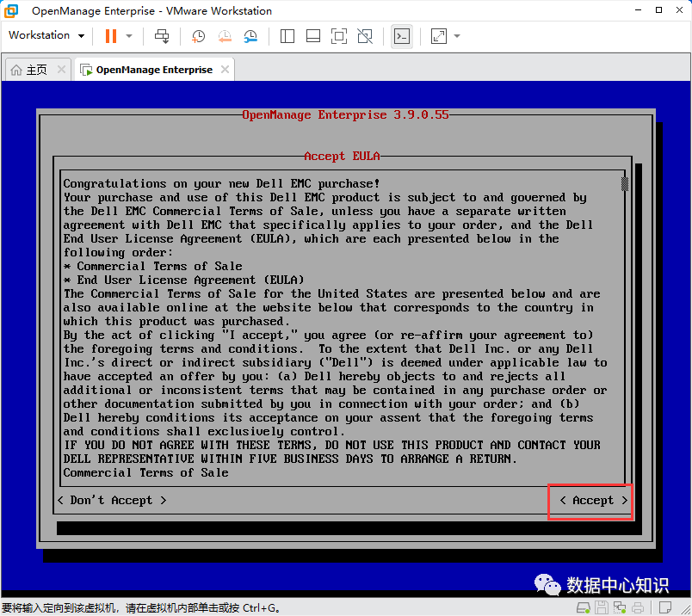
Task: Click the stretch guest display icon
Action: pyautogui.click(x=439, y=36)
